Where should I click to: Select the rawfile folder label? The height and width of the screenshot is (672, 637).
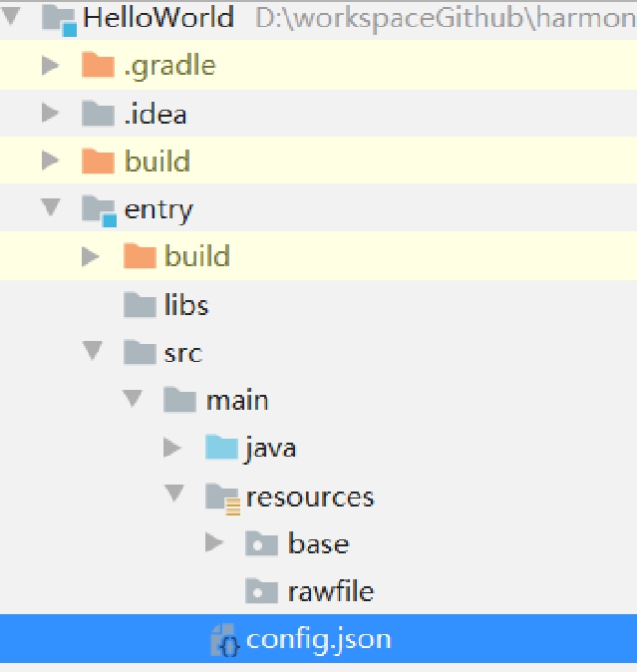coord(330,591)
